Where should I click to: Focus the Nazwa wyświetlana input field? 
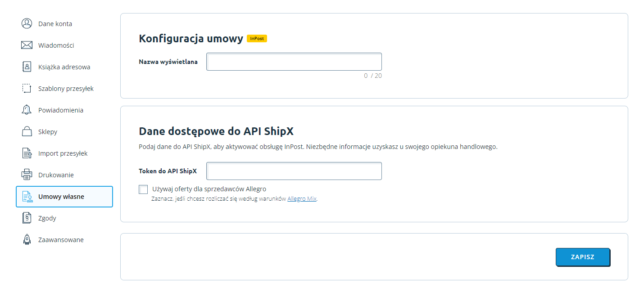tap(294, 62)
